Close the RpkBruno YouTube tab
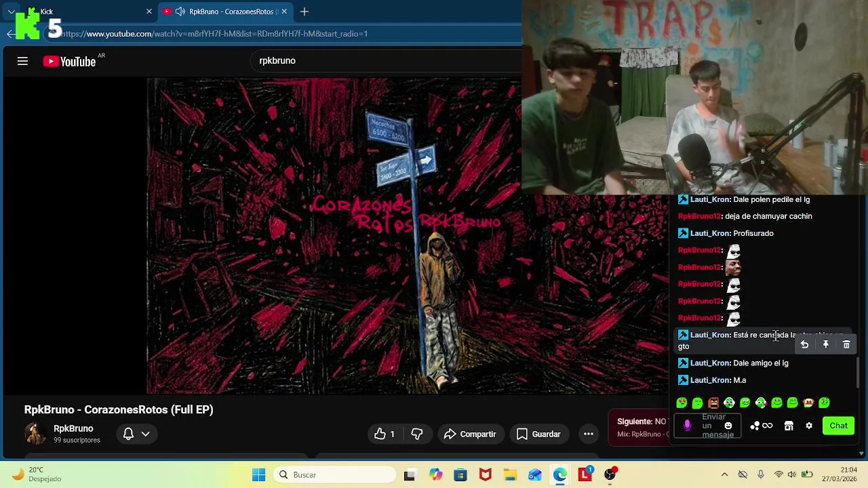 [x=284, y=12]
